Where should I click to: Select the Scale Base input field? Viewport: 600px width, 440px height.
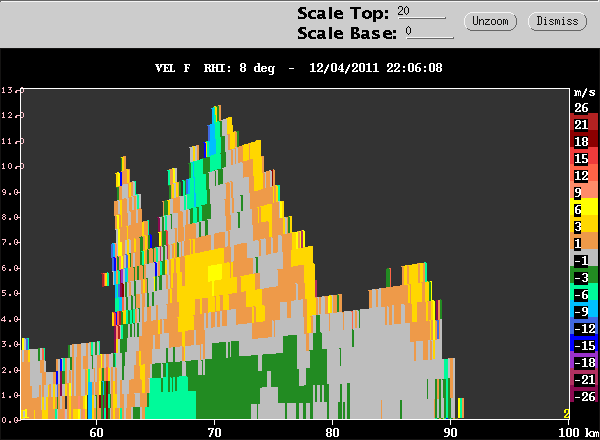(x=429, y=32)
